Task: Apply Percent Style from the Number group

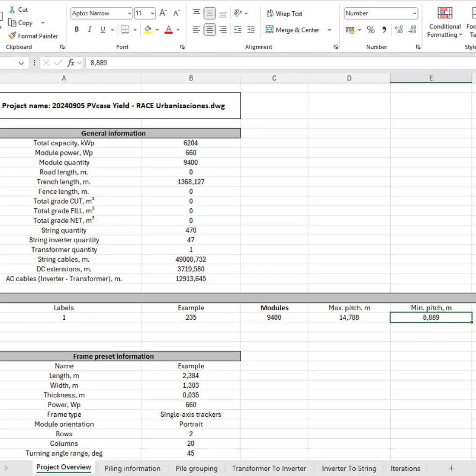Action: (371, 30)
